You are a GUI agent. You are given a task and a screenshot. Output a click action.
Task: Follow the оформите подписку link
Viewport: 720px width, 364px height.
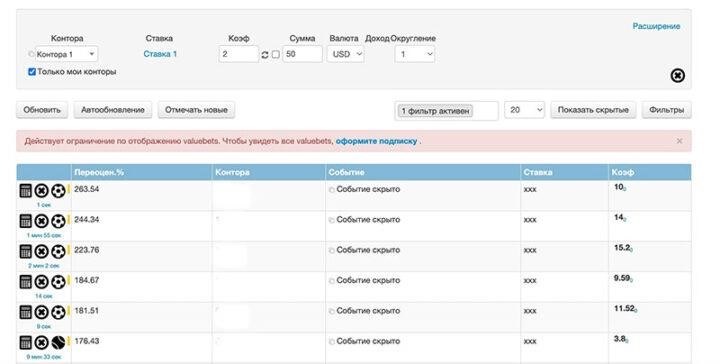(x=377, y=141)
